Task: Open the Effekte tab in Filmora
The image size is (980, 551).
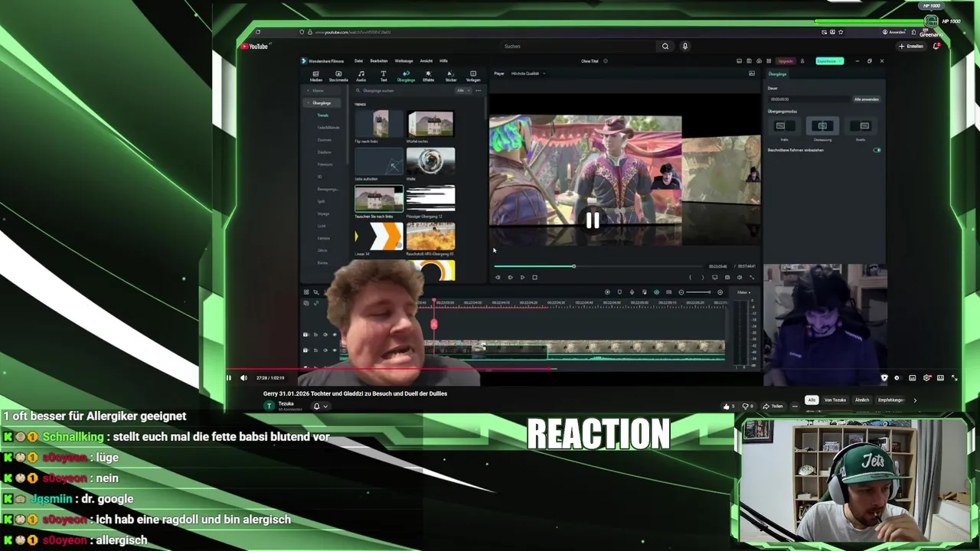Action: pyautogui.click(x=428, y=76)
